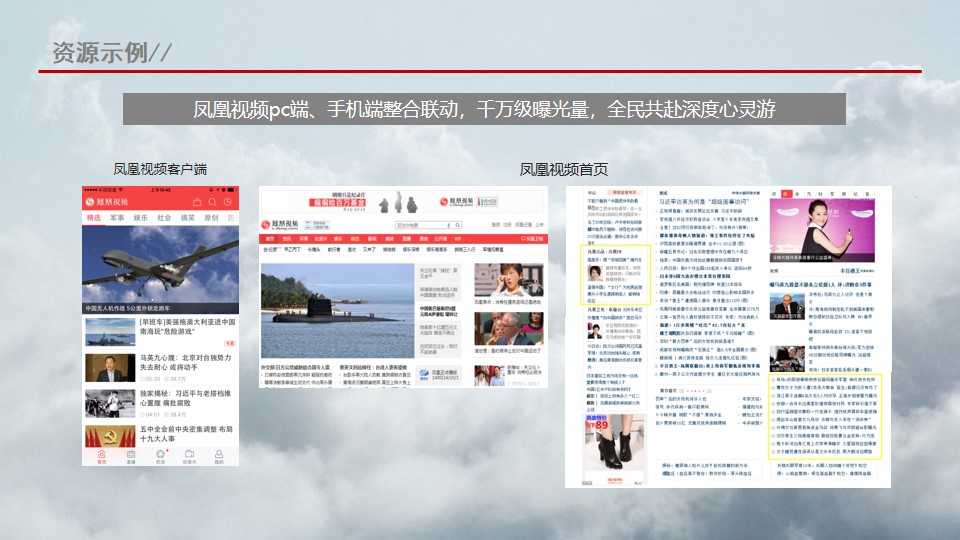Open homepage headline 习近平访英为何是"超级国事访问"

(703, 201)
